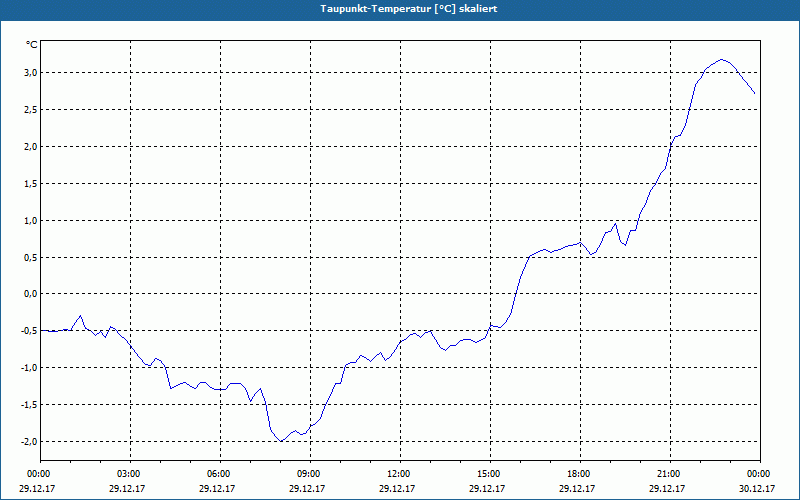Click the 00:00 label dated 30.12.17

coord(760,474)
